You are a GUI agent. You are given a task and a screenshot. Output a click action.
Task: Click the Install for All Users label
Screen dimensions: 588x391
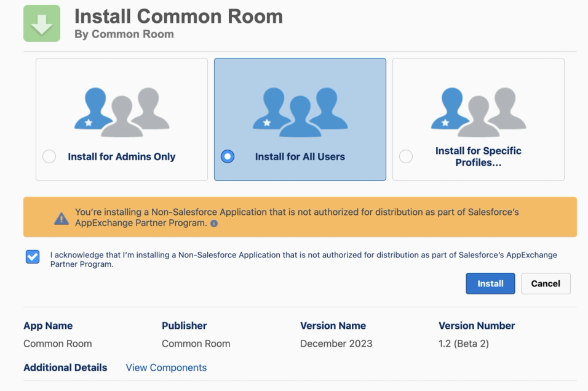pyautogui.click(x=300, y=156)
